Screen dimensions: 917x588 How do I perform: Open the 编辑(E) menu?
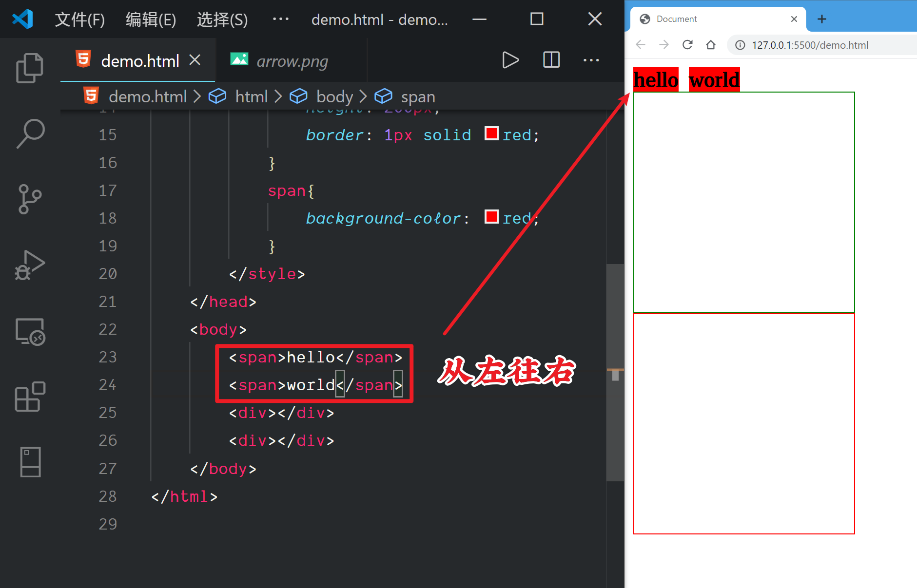click(151, 19)
